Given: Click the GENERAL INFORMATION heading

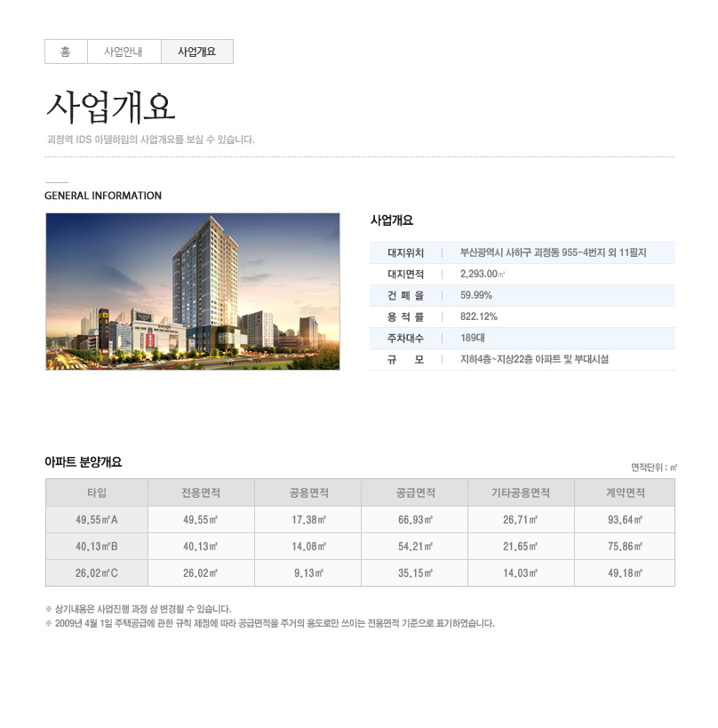Looking at the screenshot, I should [x=103, y=196].
